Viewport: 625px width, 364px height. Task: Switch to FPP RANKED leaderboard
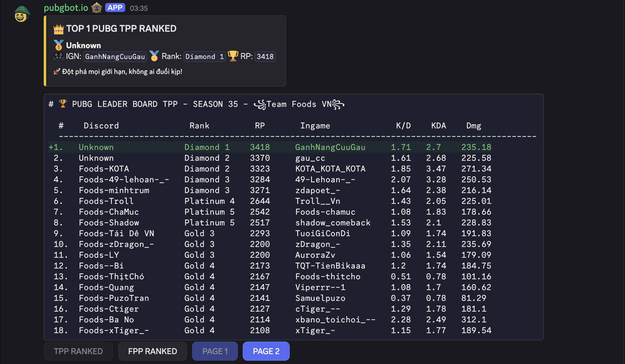153,351
